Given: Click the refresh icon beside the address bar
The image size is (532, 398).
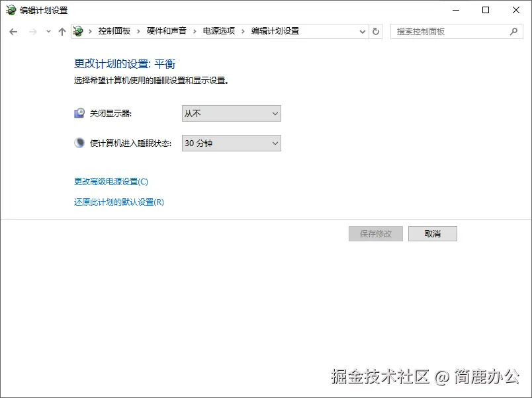Looking at the screenshot, I should click(x=375, y=31).
